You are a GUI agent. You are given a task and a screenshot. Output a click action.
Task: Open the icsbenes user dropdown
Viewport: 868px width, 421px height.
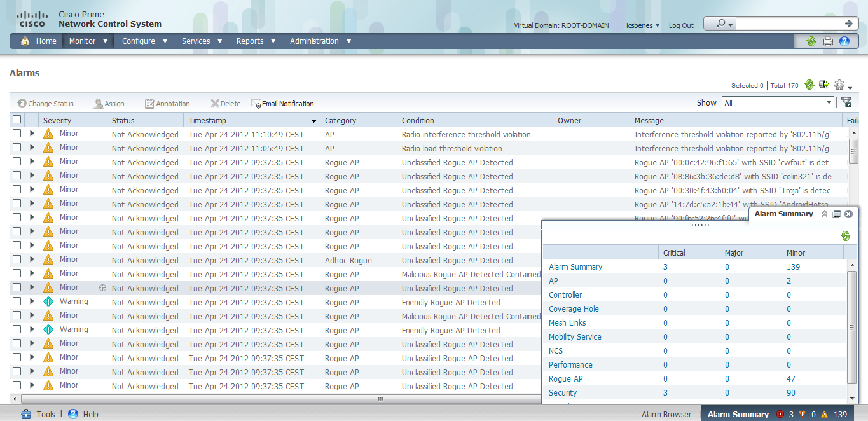click(x=643, y=25)
